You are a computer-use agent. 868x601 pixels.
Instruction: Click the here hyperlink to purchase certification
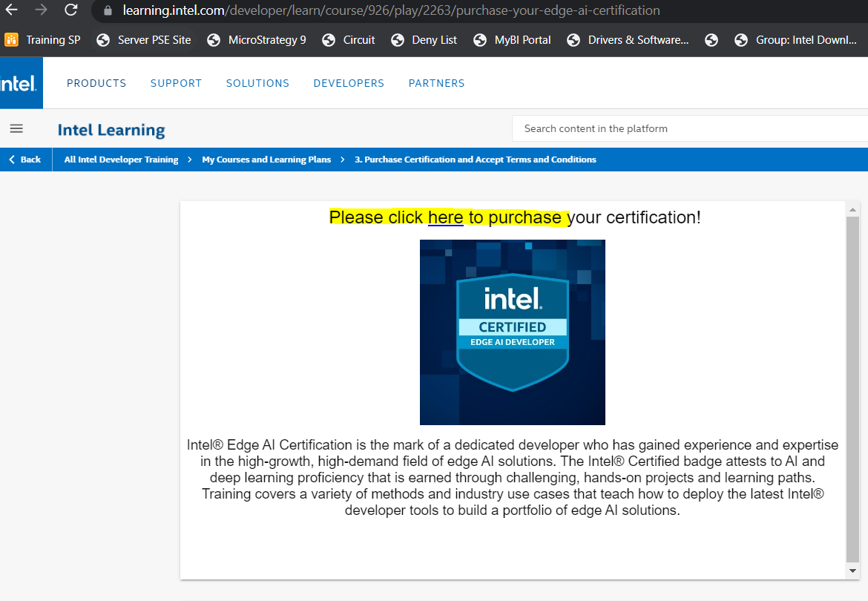[x=445, y=217]
